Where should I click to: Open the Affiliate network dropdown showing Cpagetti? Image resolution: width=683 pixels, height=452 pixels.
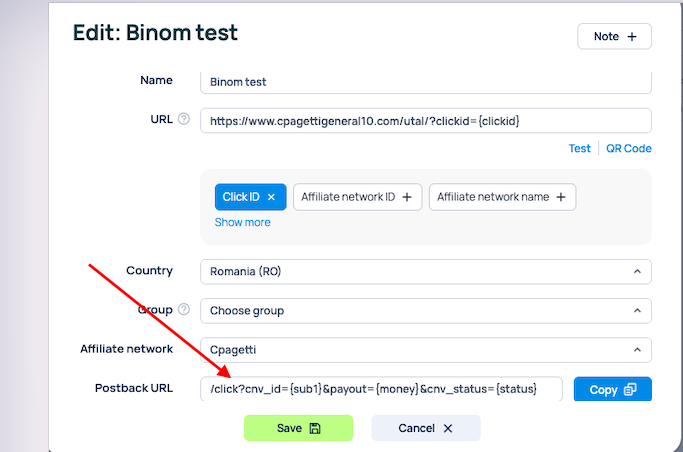425,350
